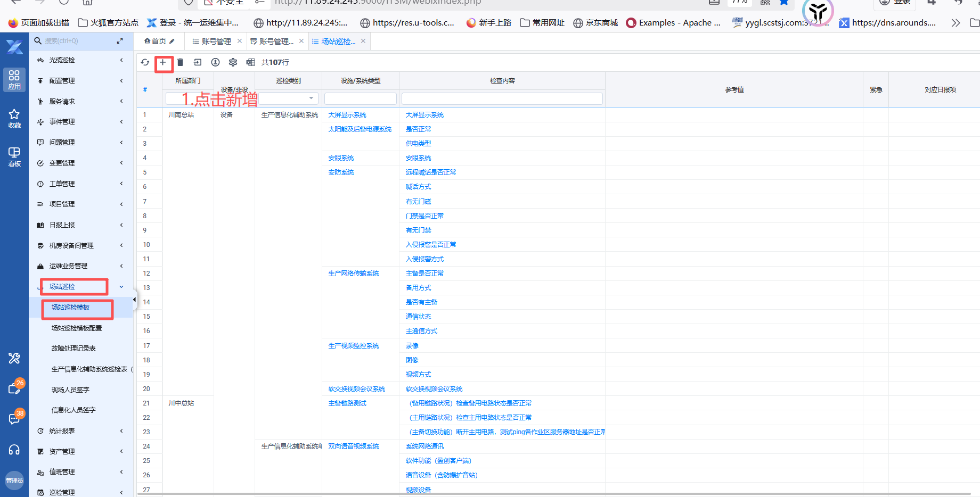Click the trash can delete icon
980x497 pixels.
point(181,62)
